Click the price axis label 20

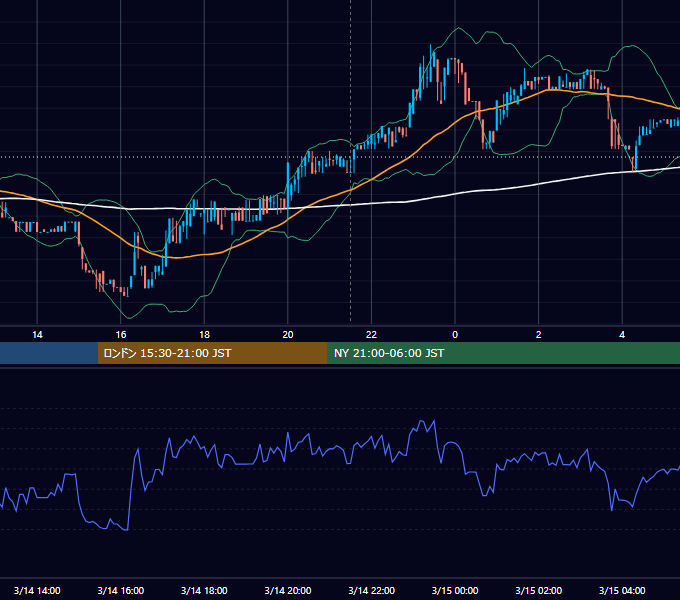[288, 335]
